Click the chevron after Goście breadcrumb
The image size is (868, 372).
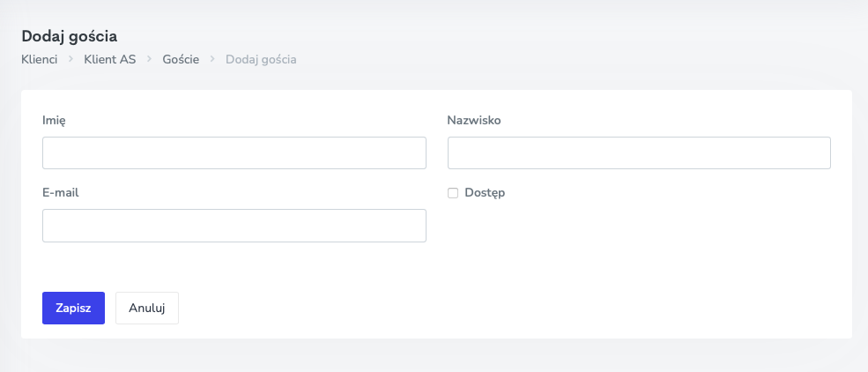click(212, 60)
